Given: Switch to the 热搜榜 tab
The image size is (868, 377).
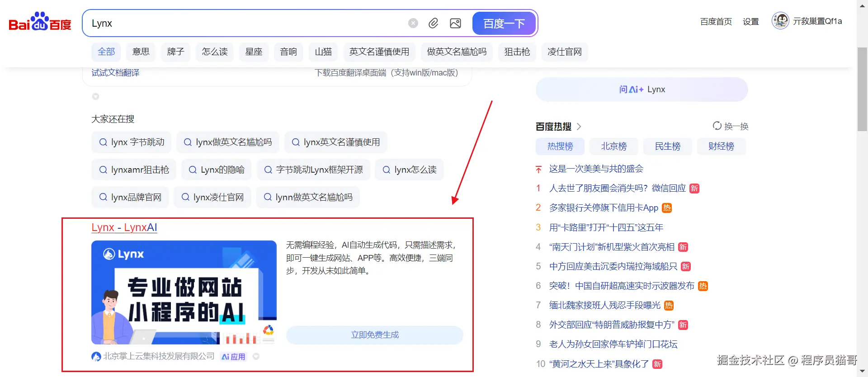Looking at the screenshot, I should [x=560, y=146].
